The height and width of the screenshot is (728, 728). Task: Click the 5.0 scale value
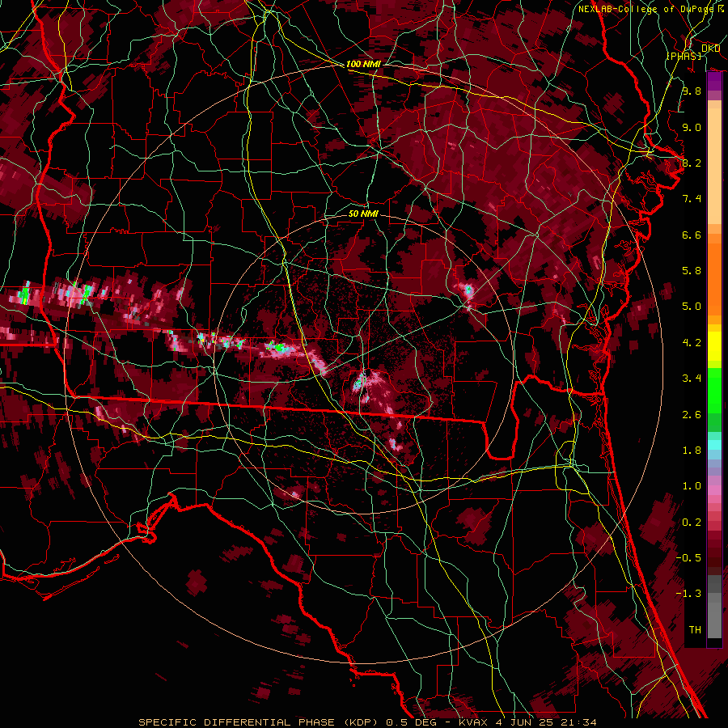[x=692, y=307]
